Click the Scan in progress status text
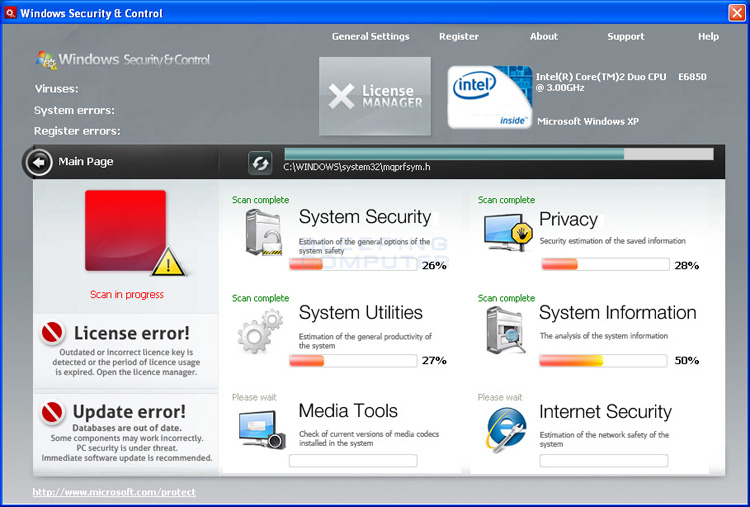This screenshot has width=750, height=507. (x=127, y=295)
